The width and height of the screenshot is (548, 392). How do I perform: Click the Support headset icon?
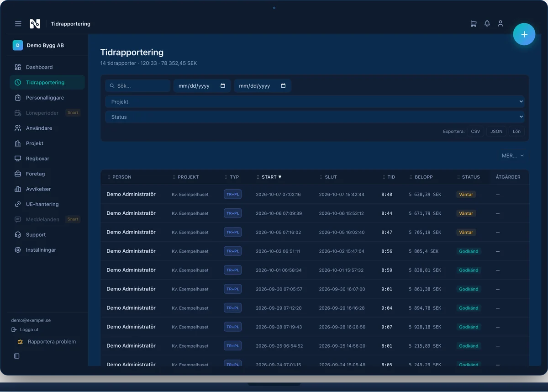pyautogui.click(x=18, y=235)
